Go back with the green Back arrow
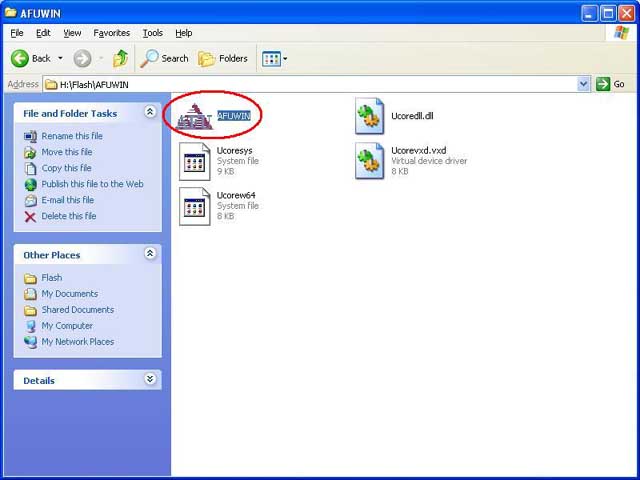 click(x=19, y=59)
